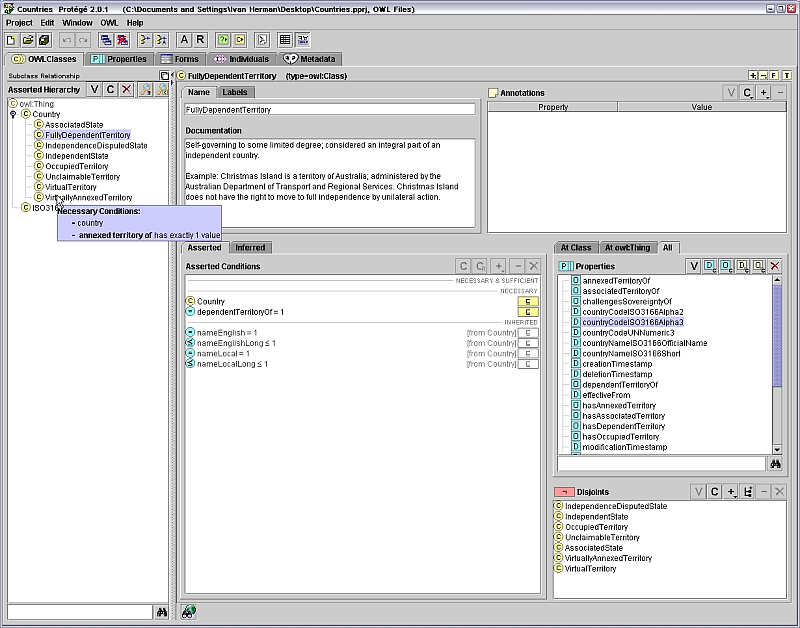Toggle the marker beside inherited nameEnglish = 1

pyautogui.click(x=527, y=332)
